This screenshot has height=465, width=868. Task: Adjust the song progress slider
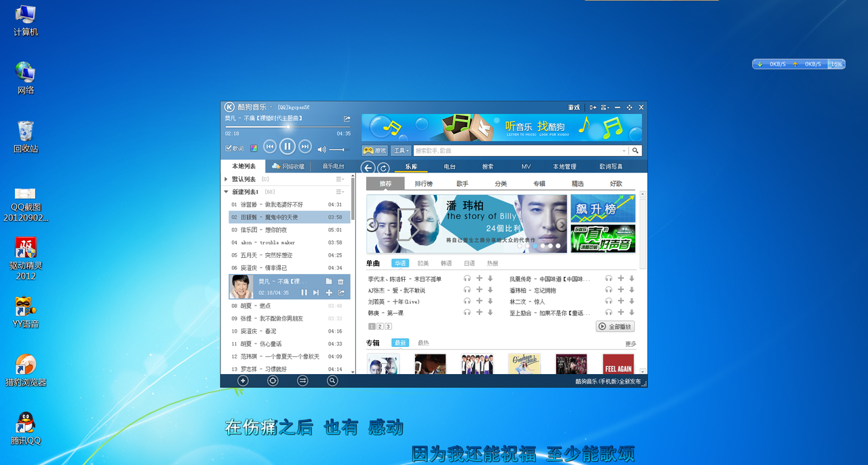pyautogui.click(x=288, y=126)
